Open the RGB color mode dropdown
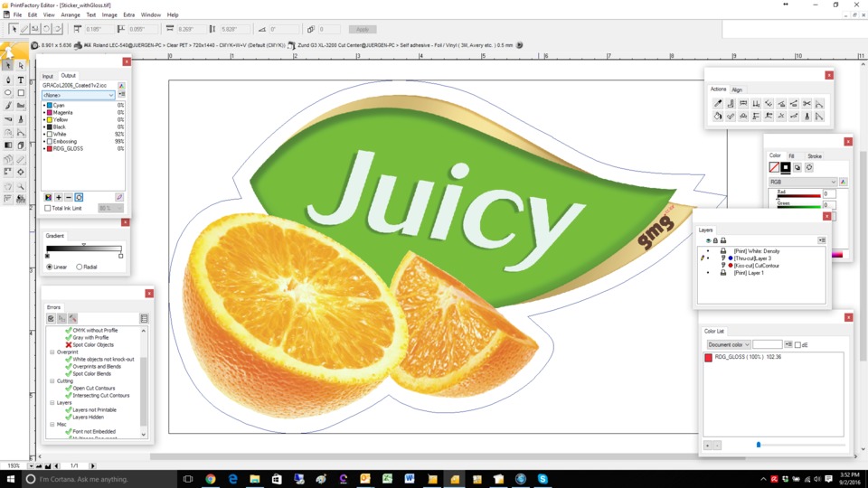The width and height of the screenshot is (868, 488). (x=803, y=182)
